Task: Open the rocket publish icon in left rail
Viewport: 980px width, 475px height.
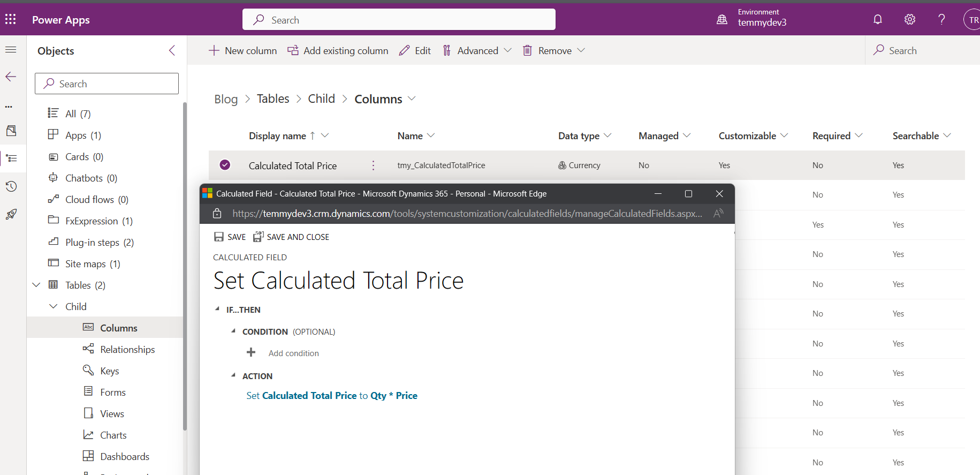Action: pos(11,214)
